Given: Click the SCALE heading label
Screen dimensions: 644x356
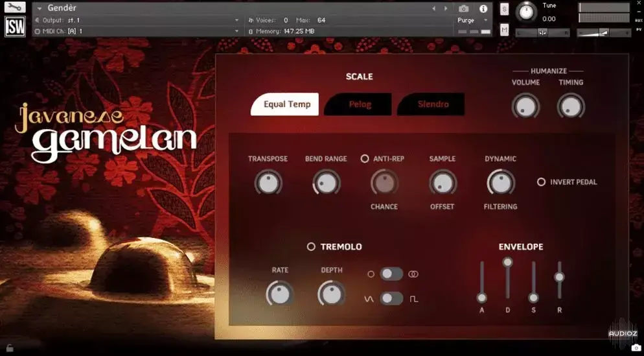Looking at the screenshot, I should click(360, 77).
